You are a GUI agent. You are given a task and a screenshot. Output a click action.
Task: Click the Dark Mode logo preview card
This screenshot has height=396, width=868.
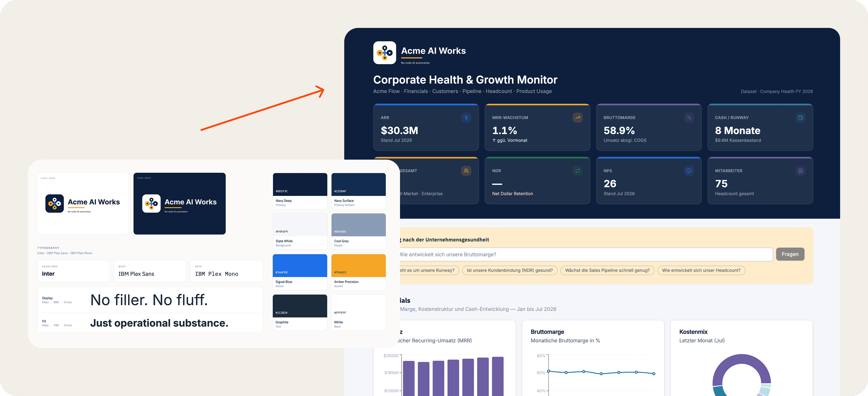180,204
